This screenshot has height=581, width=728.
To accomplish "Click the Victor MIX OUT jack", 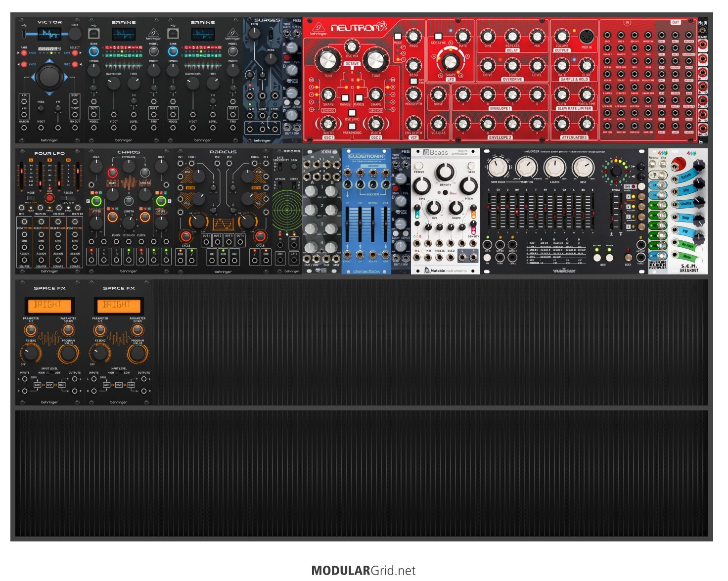I will pyautogui.click(x=75, y=128).
